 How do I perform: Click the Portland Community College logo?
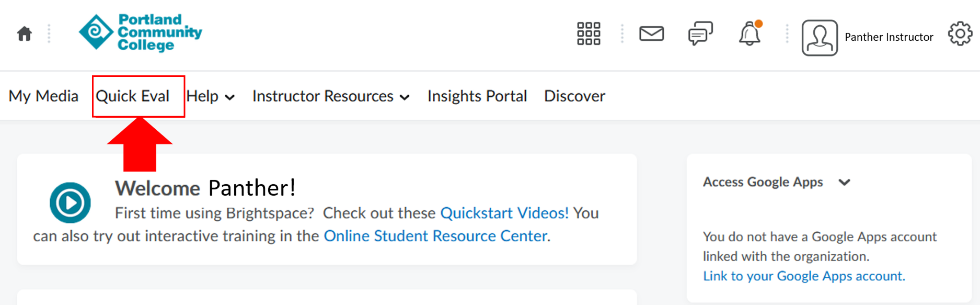coord(140,32)
